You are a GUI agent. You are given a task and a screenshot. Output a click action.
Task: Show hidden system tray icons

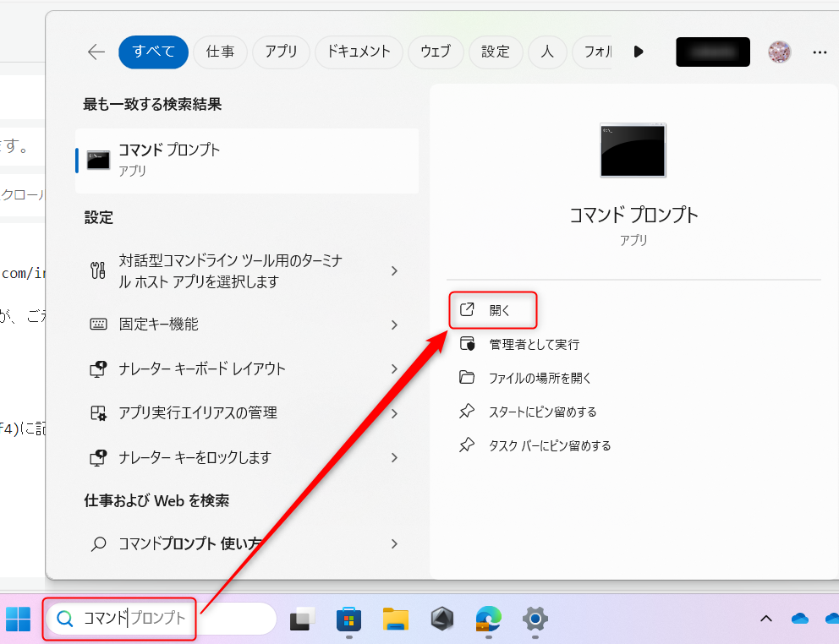point(766,619)
